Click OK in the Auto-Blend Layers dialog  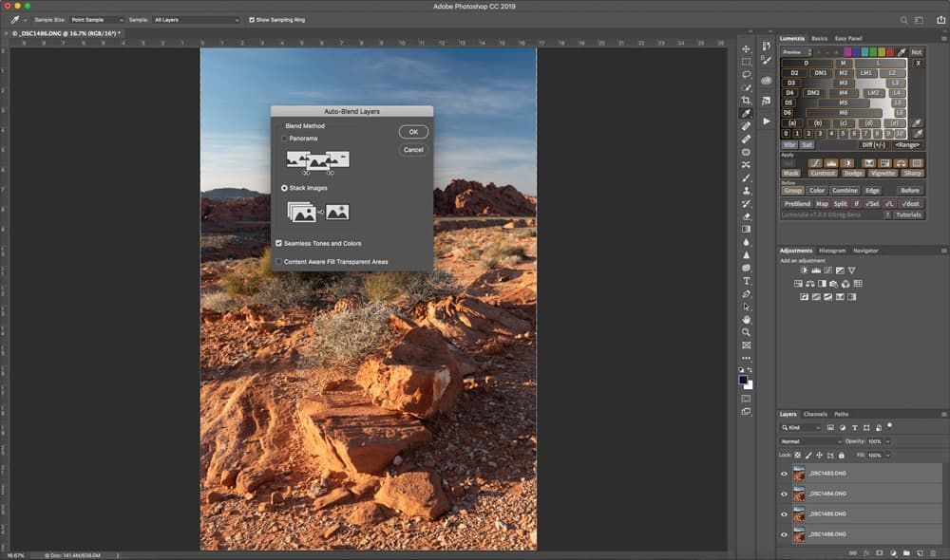(413, 131)
